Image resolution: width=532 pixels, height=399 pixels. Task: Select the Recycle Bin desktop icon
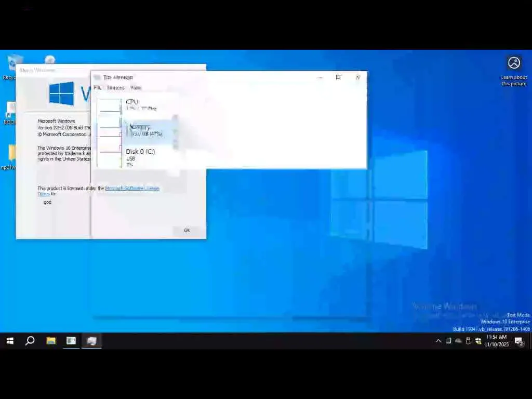13,63
